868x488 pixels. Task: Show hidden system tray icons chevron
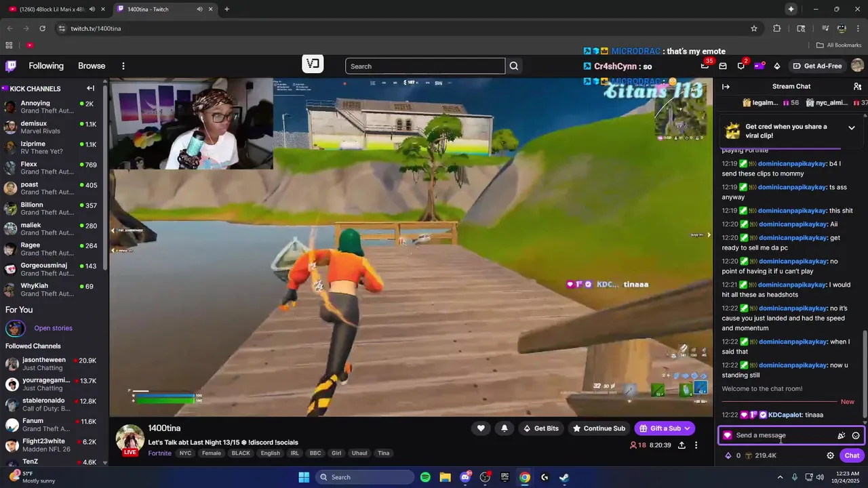point(780,477)
